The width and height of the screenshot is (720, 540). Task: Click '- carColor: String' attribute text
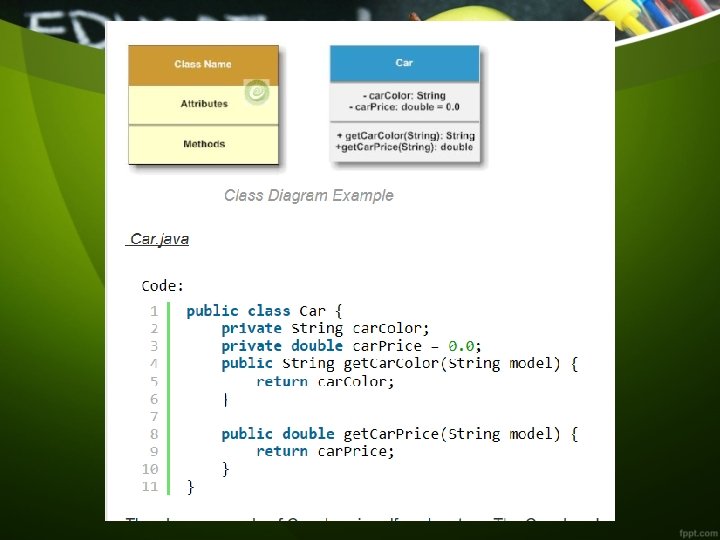click(x=405, y=96)
